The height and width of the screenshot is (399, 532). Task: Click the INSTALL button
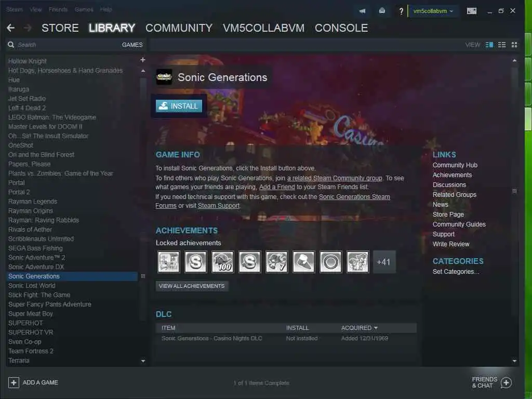pyautogui.click(x=179, y=106)
